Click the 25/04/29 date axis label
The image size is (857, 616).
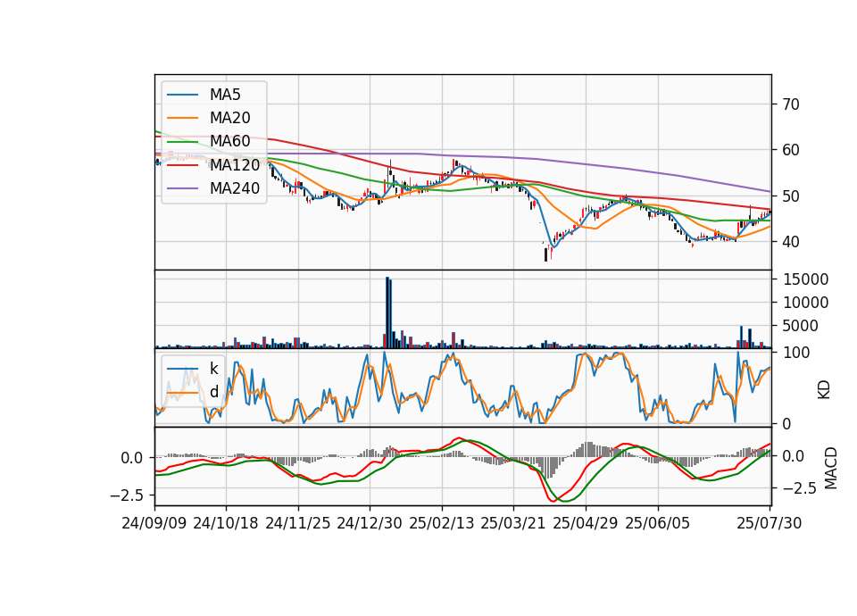(x=586, y=523)
